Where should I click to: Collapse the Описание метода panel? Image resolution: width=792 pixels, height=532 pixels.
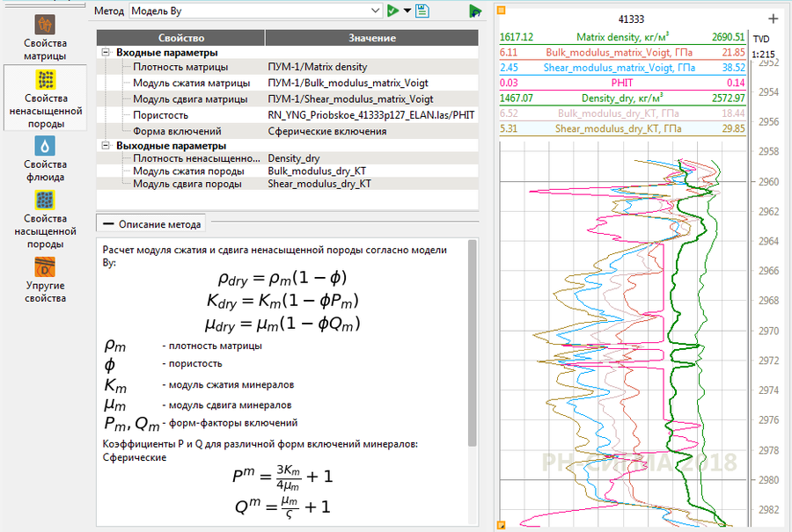click(x=108, y=223)
